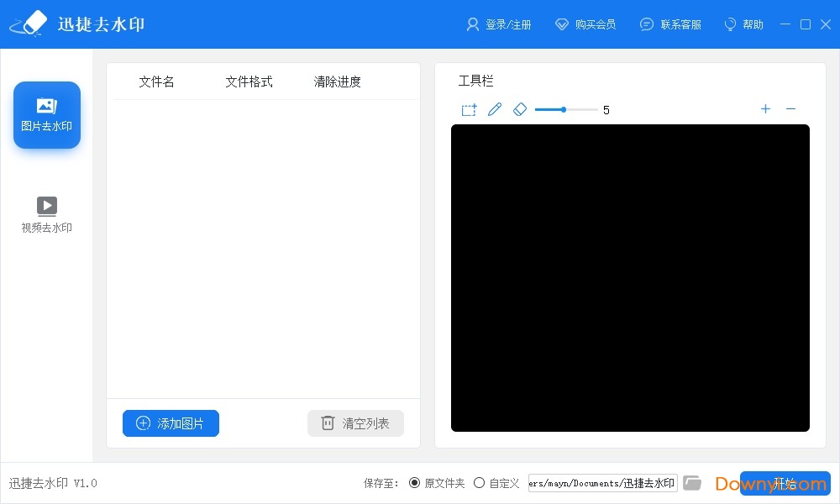840x504 pixels.
Task: Zoom in with the plus icon
Action: pyautogui.click(x=765, y=109)
